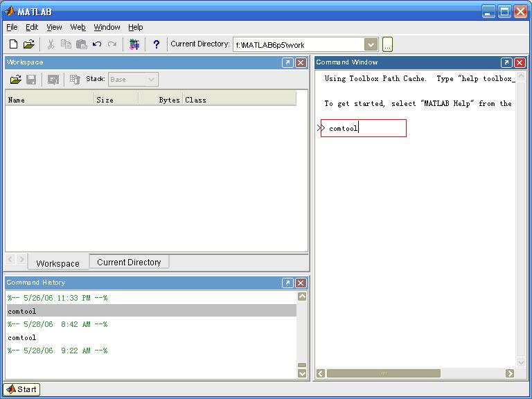532x399 pixels.
Task: Click the MATLAB logo in title bar
Action: pyautogui.click(x=9, y=12)
